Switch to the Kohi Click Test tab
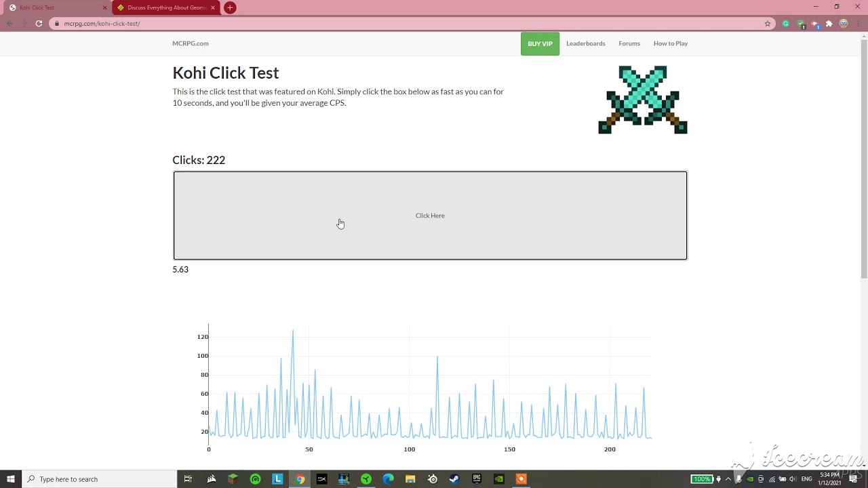The height and width of the screenshot is (488, 868). [x=58, y=7]
